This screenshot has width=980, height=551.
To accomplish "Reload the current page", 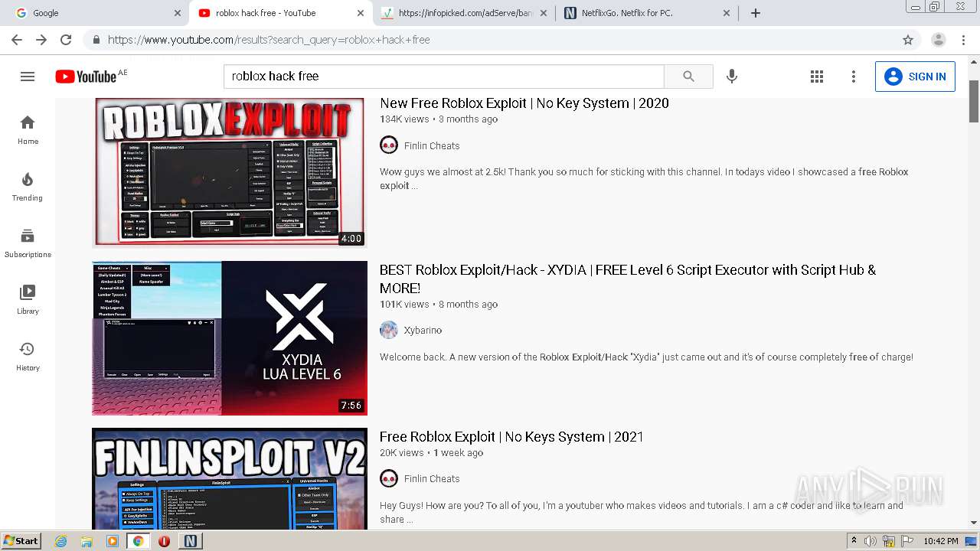I will (x=66, y=40).
